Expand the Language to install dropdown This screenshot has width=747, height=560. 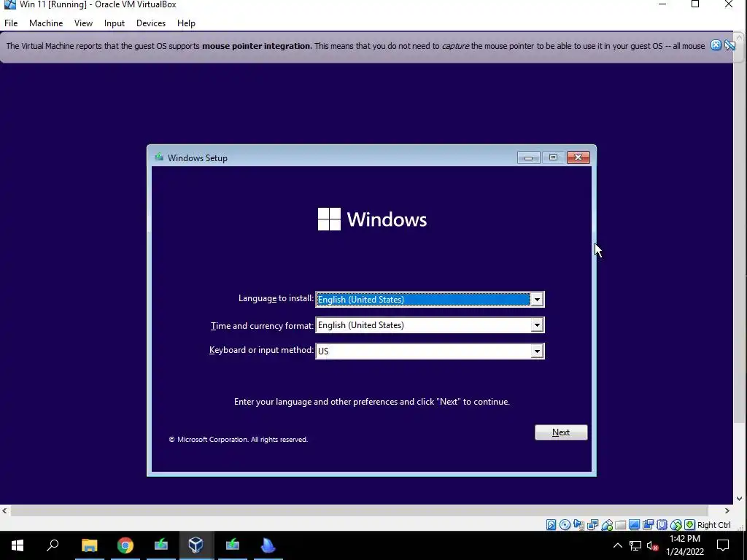tap(537, 300)
